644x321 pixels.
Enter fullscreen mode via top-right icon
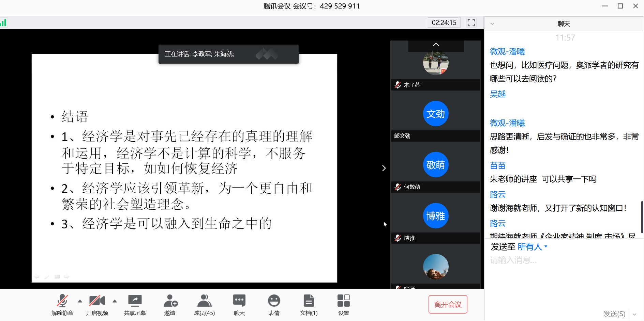(x=471, y=23)
